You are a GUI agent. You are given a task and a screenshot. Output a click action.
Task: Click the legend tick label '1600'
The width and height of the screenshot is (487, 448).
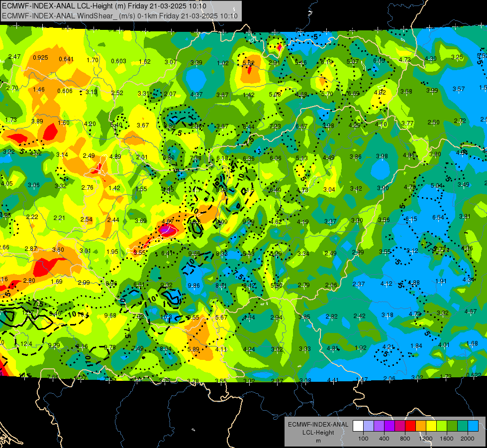[447, 439]
